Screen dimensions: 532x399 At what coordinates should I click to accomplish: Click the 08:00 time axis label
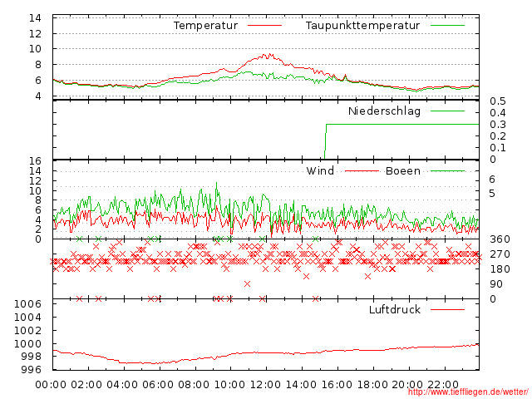[194, 385]
